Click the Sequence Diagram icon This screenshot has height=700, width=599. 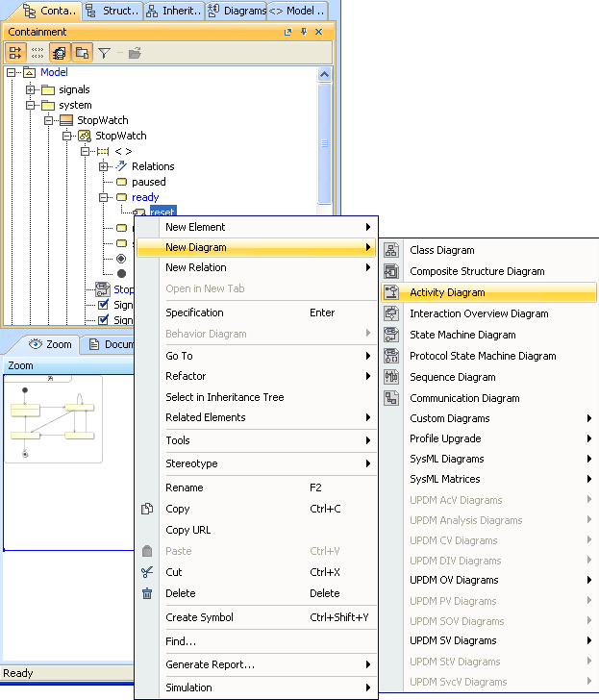[391, 377]
